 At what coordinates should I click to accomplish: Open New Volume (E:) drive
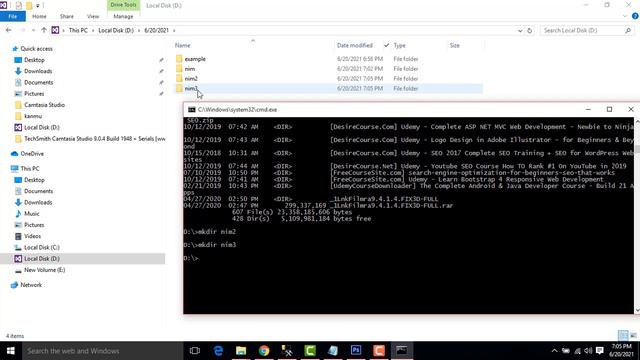coord(44,270)
